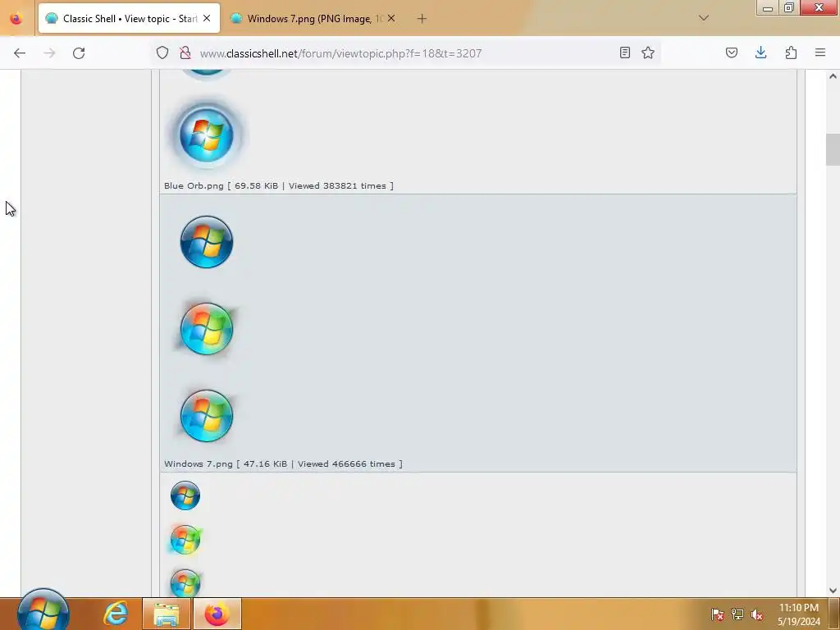The height and width of the screenshot is (630, 840).
Task: Open tracking protection shield icon
Action: [x=162, y=52]
